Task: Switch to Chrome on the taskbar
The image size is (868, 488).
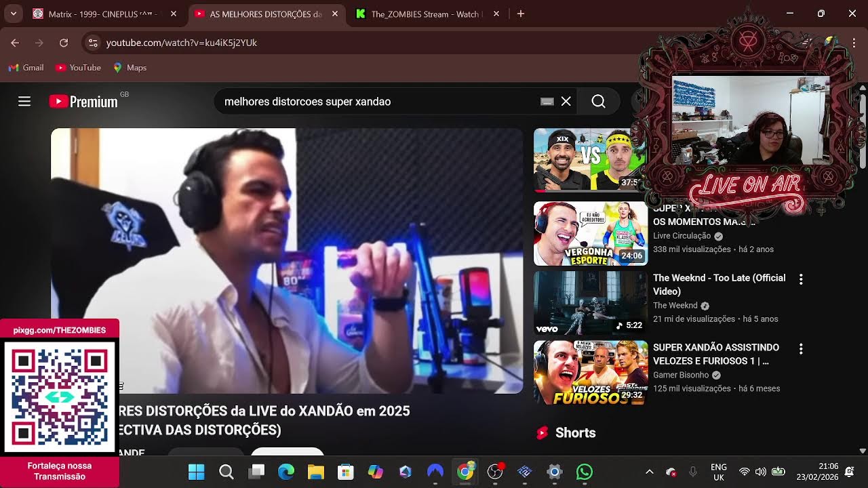Action: pos(465,472)
